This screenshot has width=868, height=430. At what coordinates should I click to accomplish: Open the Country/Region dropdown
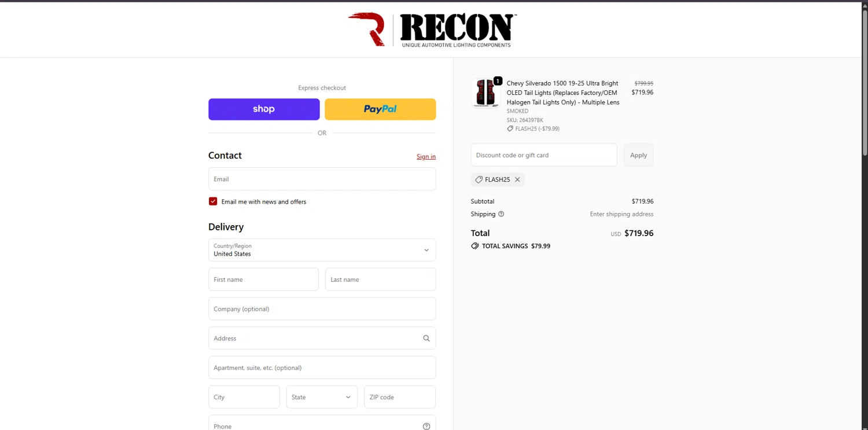click(x=322, y=250)
